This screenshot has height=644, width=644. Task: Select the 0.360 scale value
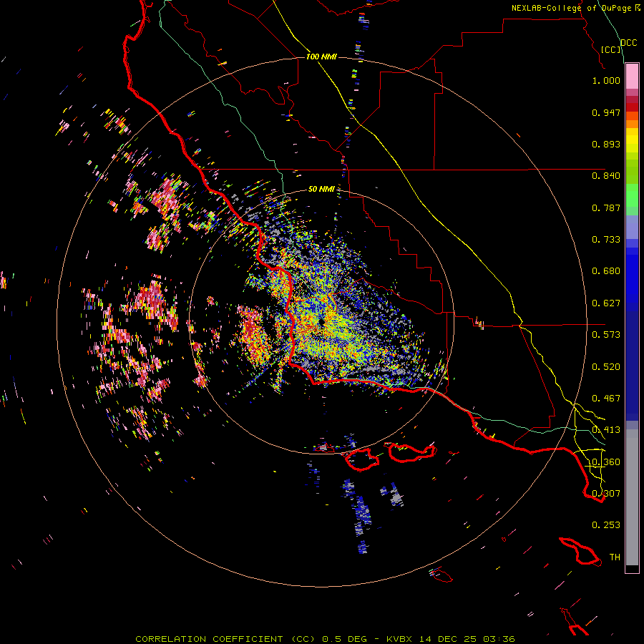coord(606,462)
